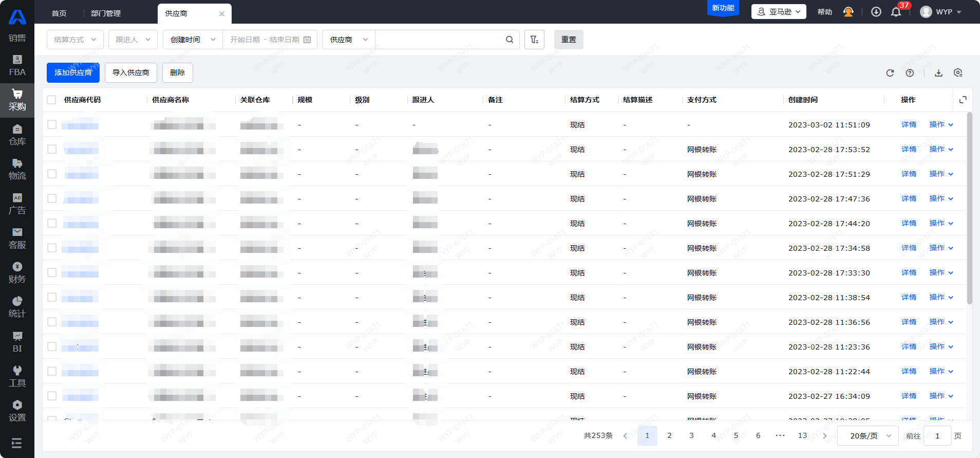Click the customer support headset icon
The image size is (980, 458).
[849, 12]
